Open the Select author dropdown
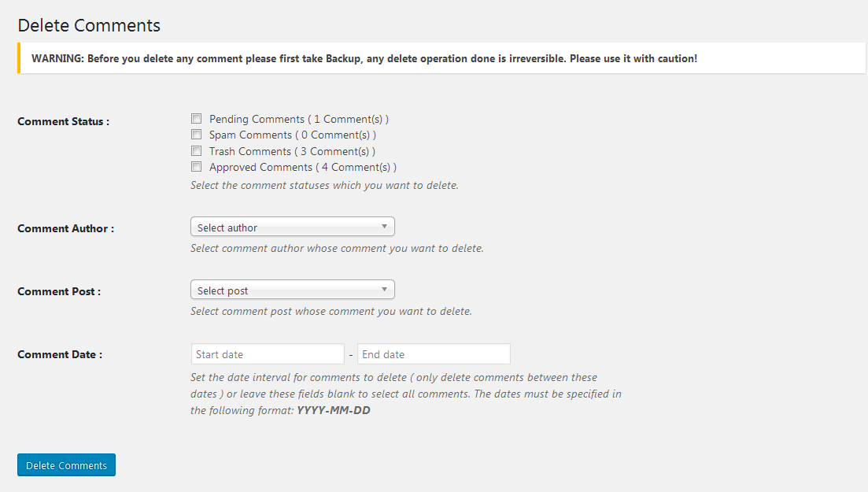This screenshot has height=492, width=868. tap(292, 228)
